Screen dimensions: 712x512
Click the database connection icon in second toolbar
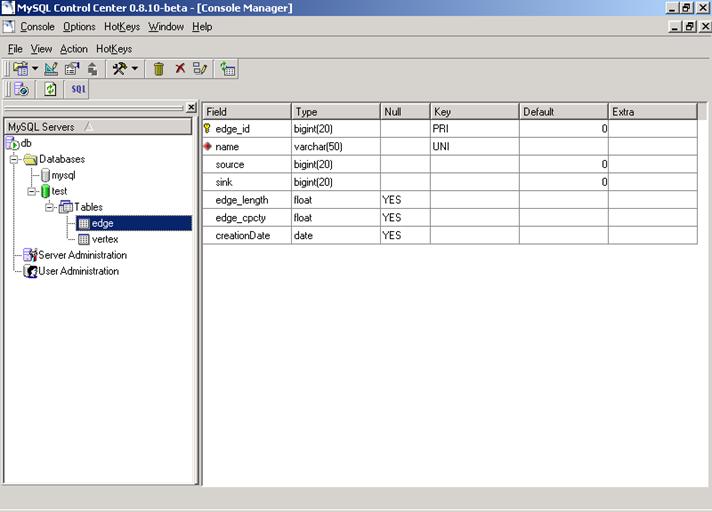pyautogui.click(x=21, y=89)
